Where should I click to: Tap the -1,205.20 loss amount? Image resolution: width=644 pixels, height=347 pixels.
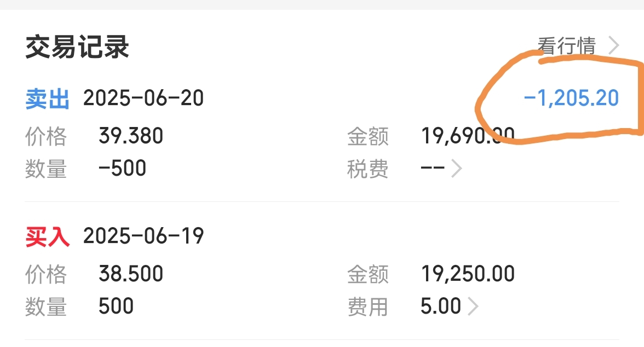pos(571,98)
